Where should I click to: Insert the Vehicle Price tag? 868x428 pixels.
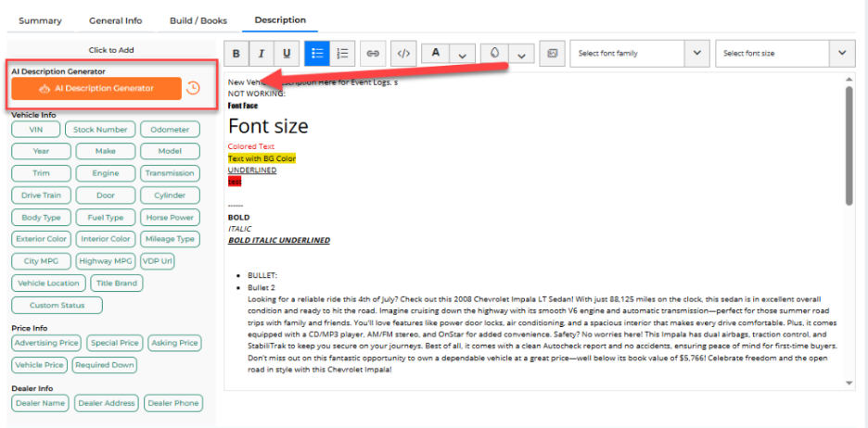click(x=40, y=365)
